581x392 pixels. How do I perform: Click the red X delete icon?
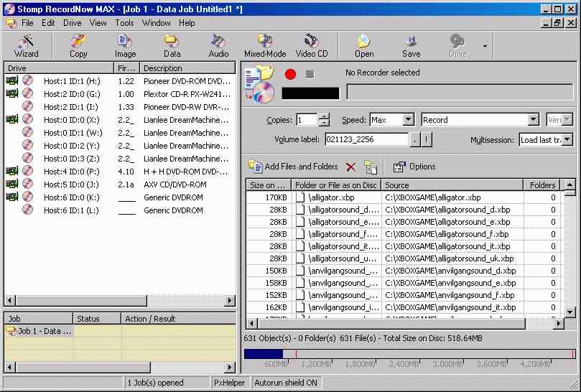[350, 167]
